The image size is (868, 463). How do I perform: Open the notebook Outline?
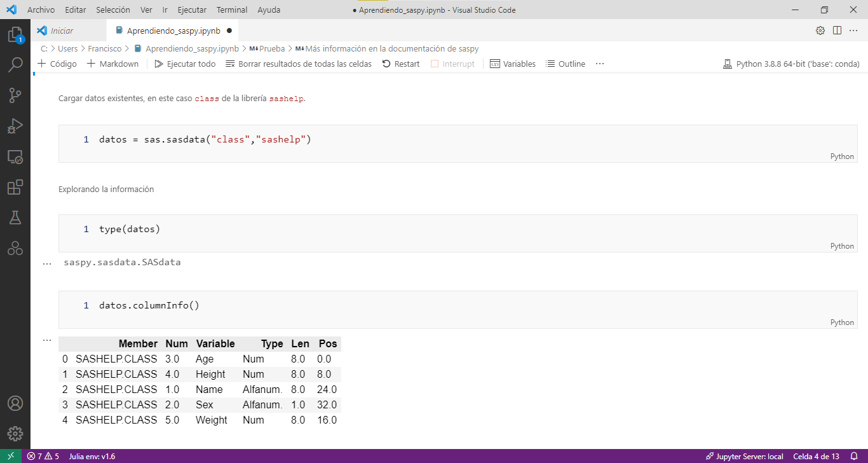(566, 64)
